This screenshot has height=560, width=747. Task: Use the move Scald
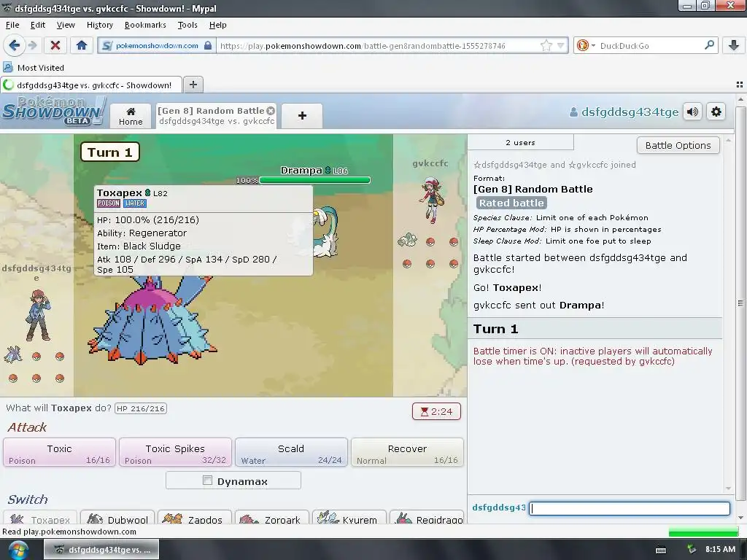[291, 452]
